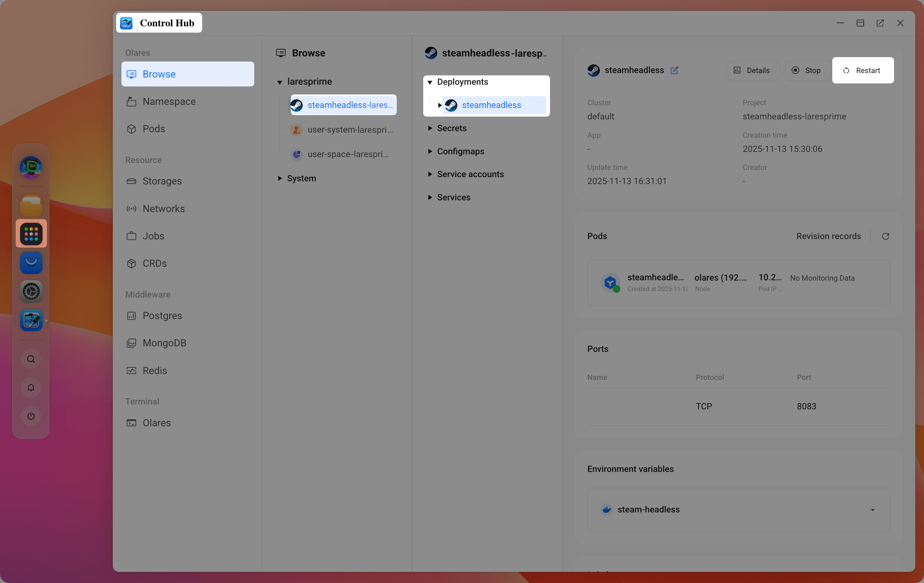Open the notifications bell in the dock
The height and width of the screenshot is (583, 924).
pos(31,388)
